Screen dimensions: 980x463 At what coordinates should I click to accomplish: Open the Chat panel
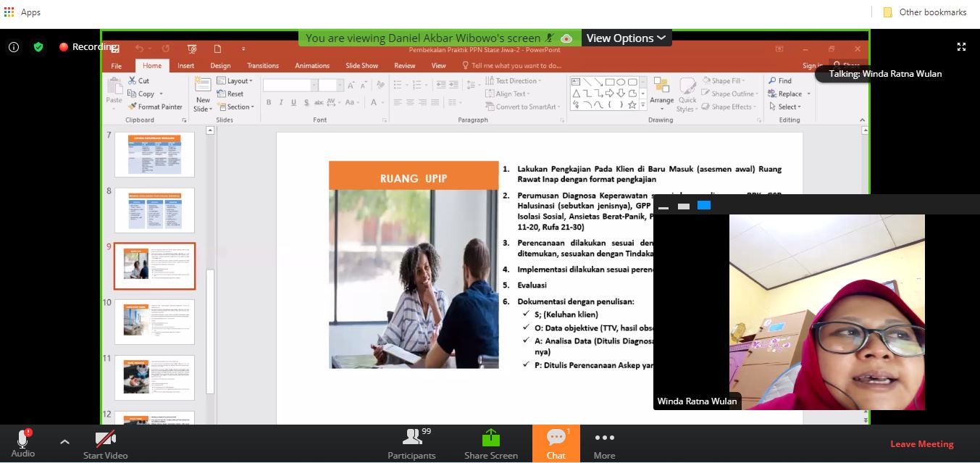click(556, 443)
